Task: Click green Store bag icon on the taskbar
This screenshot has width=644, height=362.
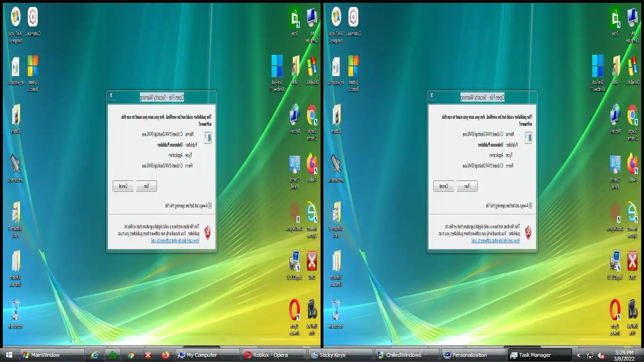Action: coord(113,355)
